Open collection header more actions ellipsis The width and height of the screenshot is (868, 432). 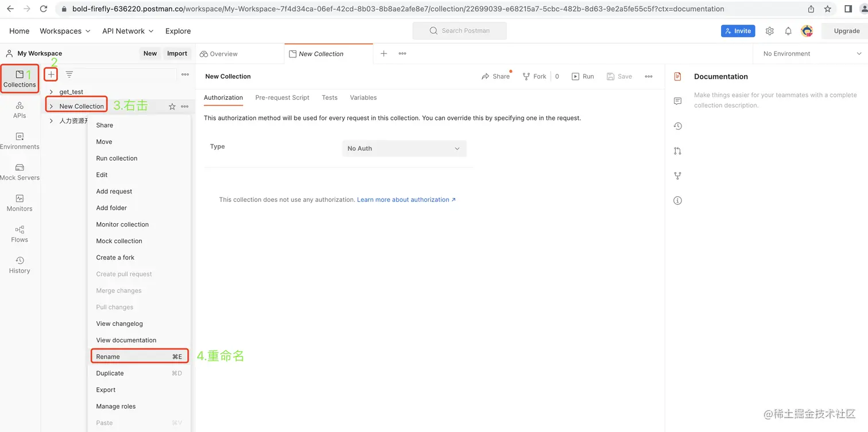point(649,76)
